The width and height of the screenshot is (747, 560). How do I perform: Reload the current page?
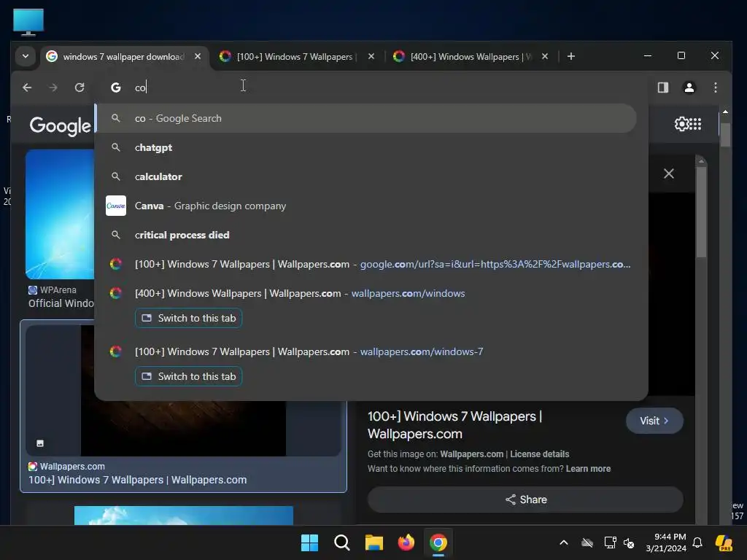click(80, 87)
